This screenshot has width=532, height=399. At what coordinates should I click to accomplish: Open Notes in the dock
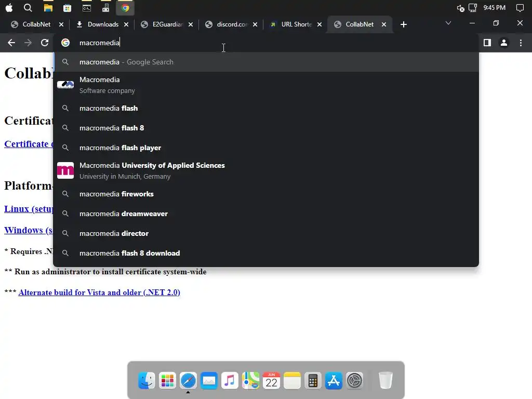pyautogui.click(x=292, y=380)
